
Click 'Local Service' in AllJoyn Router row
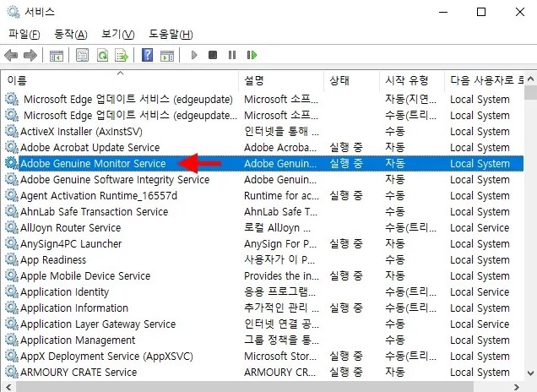(x=480, y=227)
